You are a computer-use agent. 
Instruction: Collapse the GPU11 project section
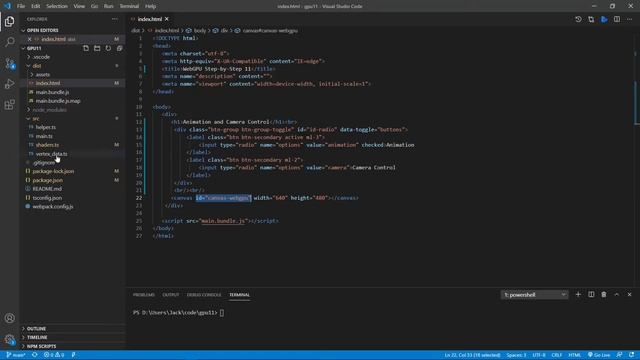34,48
